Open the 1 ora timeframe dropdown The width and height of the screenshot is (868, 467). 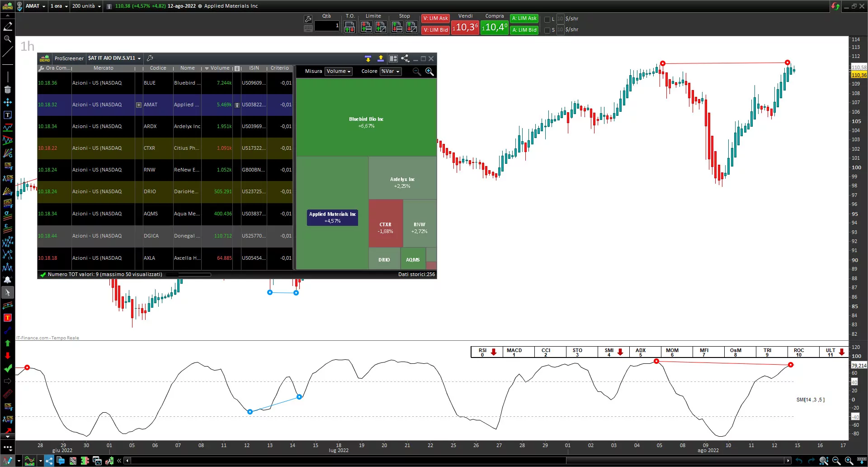pos(59,6)
